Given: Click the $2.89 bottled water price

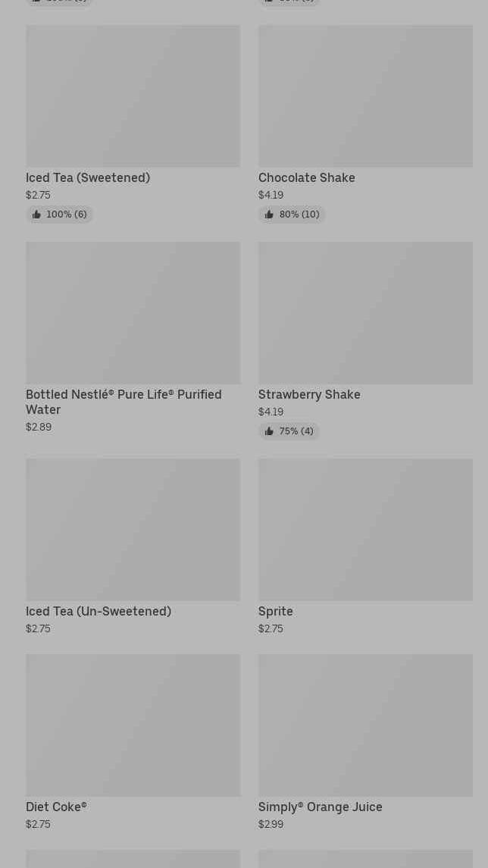Looking at the screenshot, I should tap(39, 428).
